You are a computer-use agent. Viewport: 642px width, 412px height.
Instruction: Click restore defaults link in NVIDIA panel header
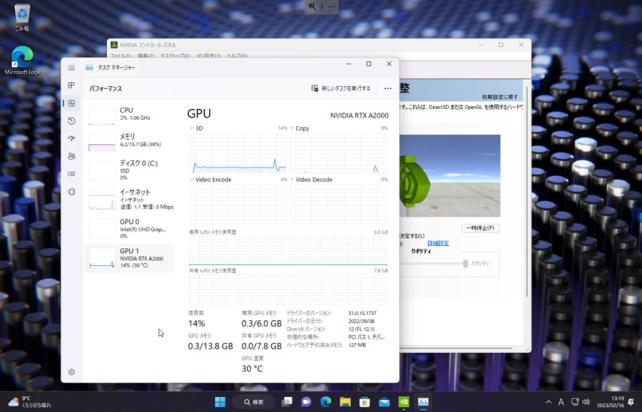coord(500,97)
